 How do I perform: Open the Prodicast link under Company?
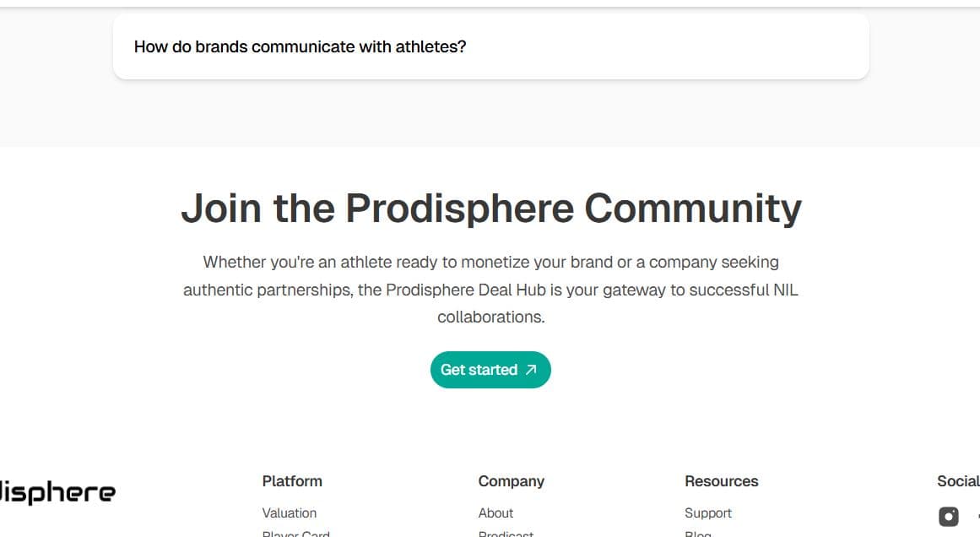(x=506, y=534)
